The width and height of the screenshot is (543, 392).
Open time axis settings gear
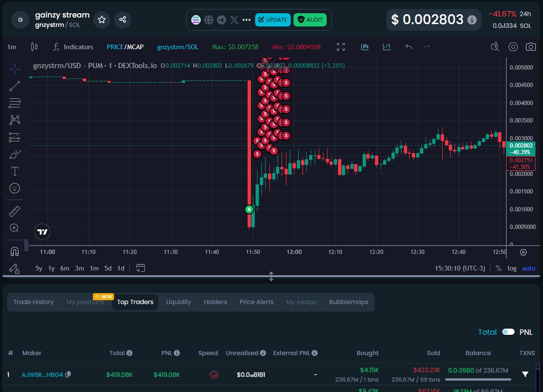click(523, 252)
